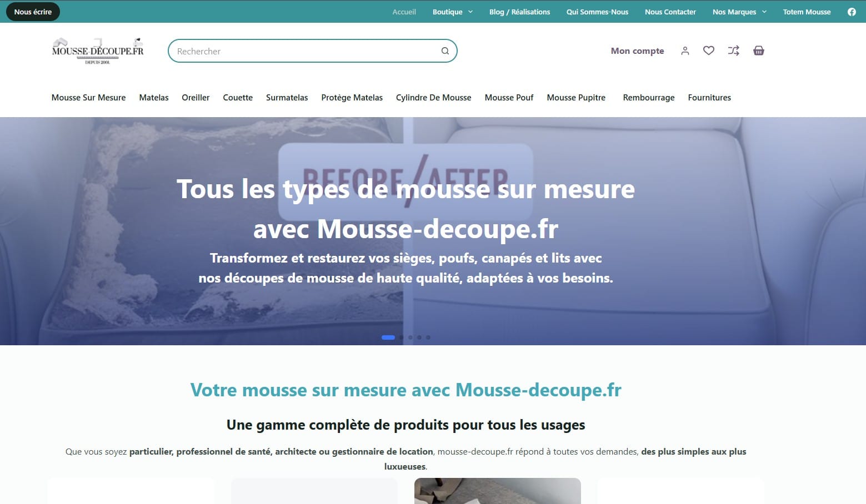Click heading Votre mousse sur mesure avec Mousse-decoupe.fr
This screenshot has width=866, height=504.
click(x=406, y=390)
